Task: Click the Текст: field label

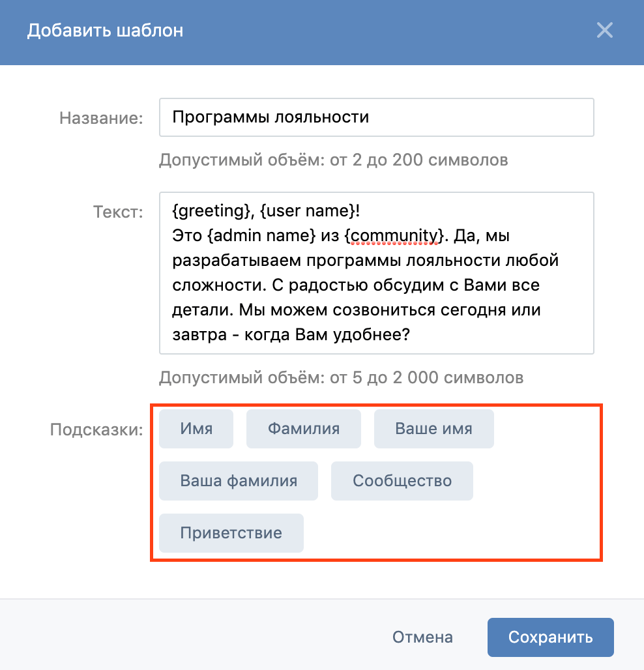Action: pos(118,212)
